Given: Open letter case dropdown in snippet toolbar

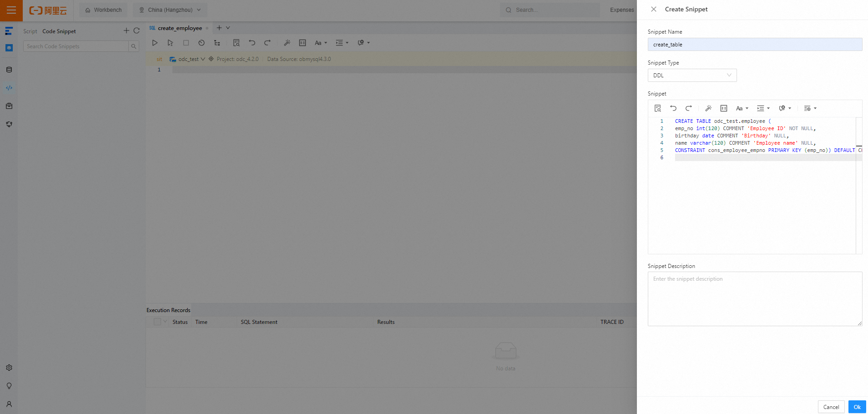Looking at the screenshot, I should click(742, 108).
